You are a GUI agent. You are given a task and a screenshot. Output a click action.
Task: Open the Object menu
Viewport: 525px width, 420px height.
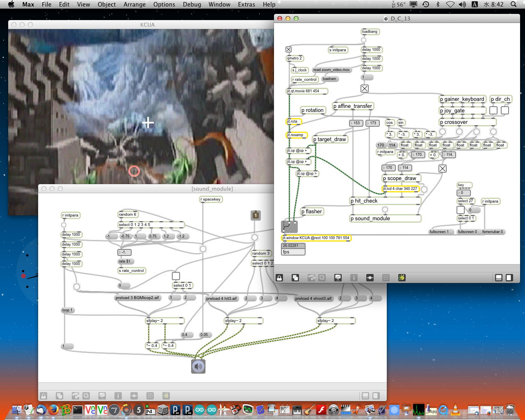(x=107, y=5)
